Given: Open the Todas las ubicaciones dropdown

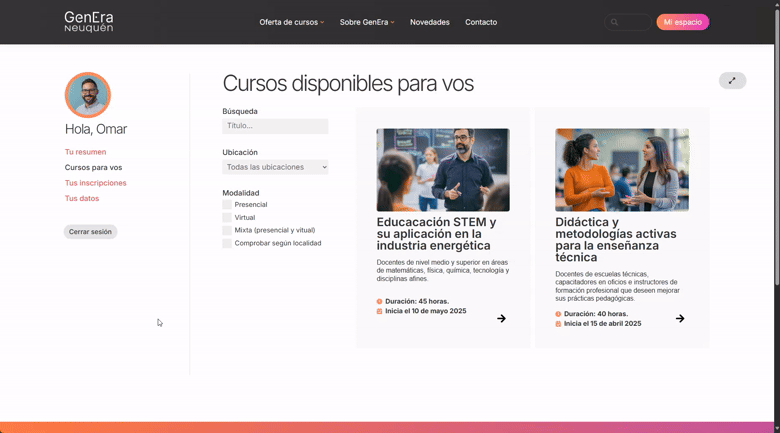Looking at the screenshot, I should coord(275,167).
